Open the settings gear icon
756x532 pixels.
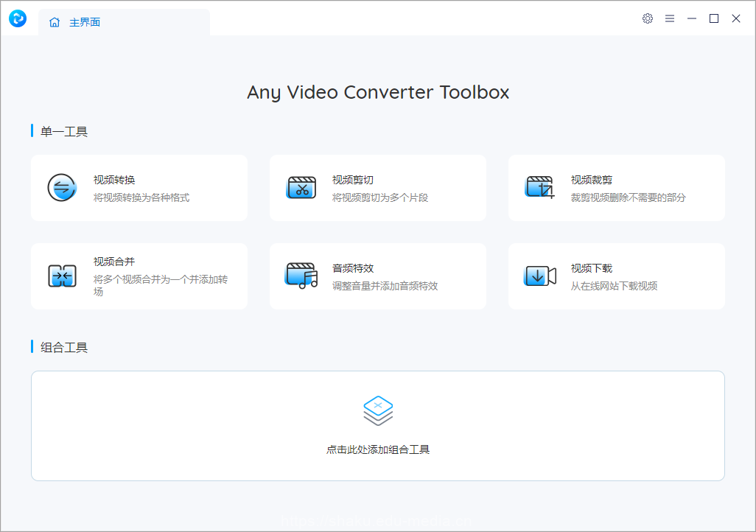[x=648, y=18]
